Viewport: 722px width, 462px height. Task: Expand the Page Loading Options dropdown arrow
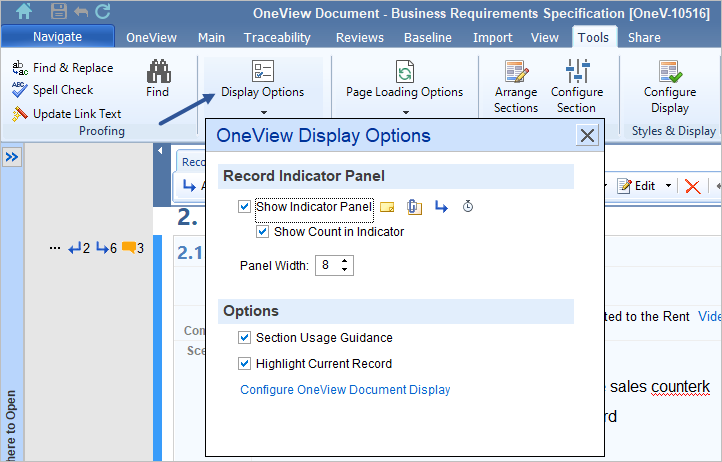point(406,112)
